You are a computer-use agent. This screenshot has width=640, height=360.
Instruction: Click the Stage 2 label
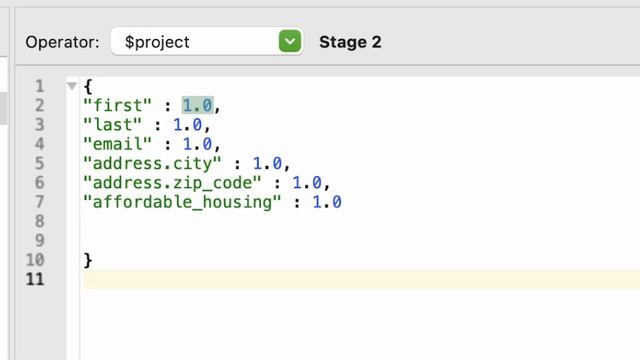350,42
